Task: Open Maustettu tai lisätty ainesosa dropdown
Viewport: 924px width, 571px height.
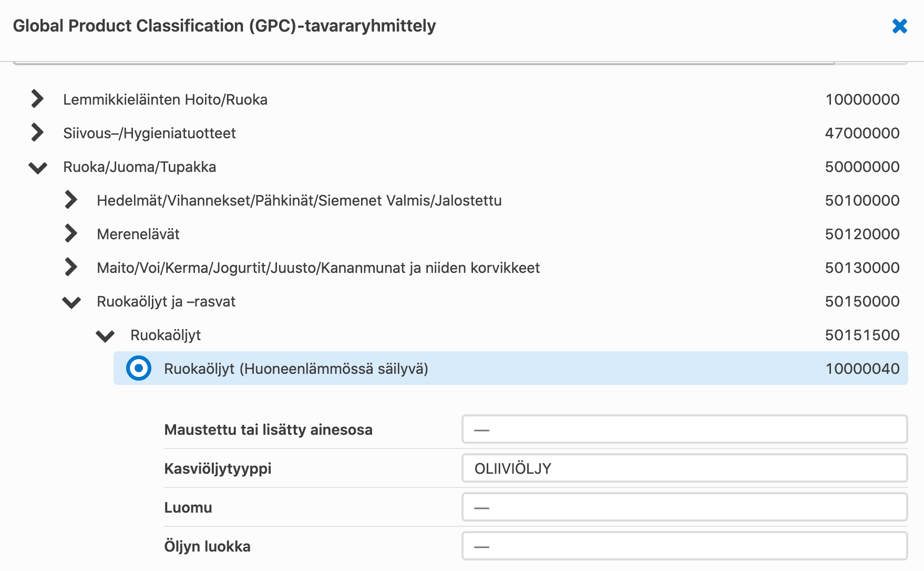Action: point(684,430)
